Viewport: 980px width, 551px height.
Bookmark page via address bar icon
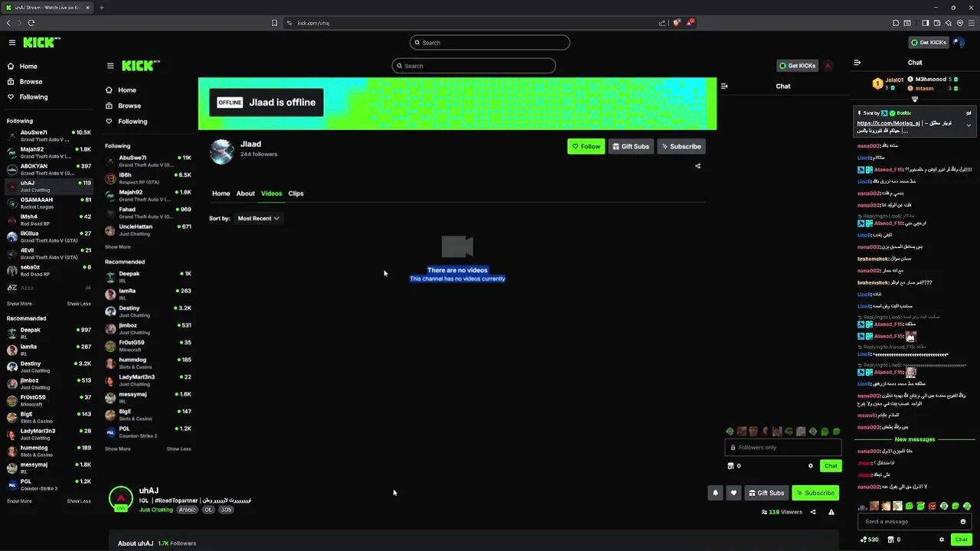coord(274,23)
